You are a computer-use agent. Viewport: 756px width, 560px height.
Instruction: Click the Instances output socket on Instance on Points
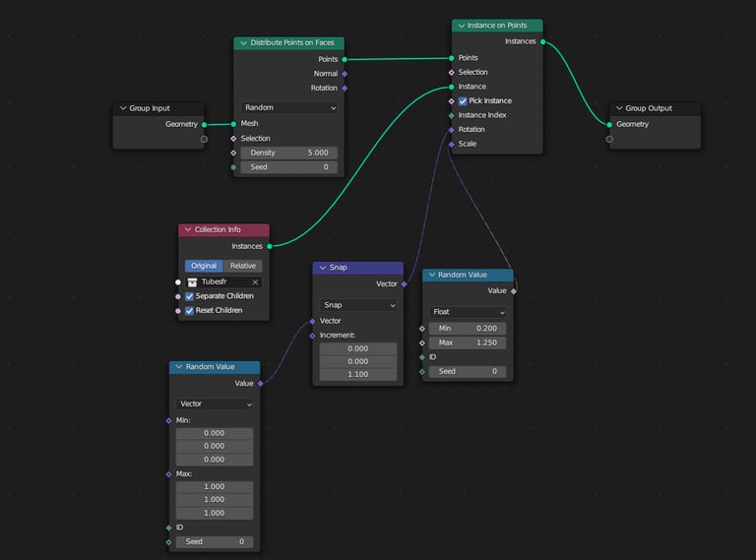[543, 42]
